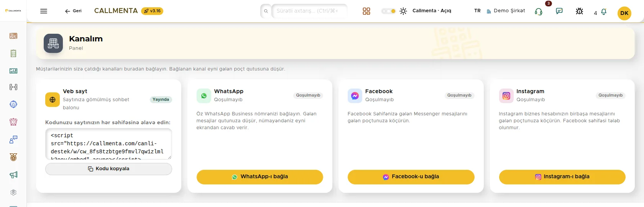Click the WhatsApp-ı bağla button
The height and width of the screenshot is (207, 644).
click(260, 177)
